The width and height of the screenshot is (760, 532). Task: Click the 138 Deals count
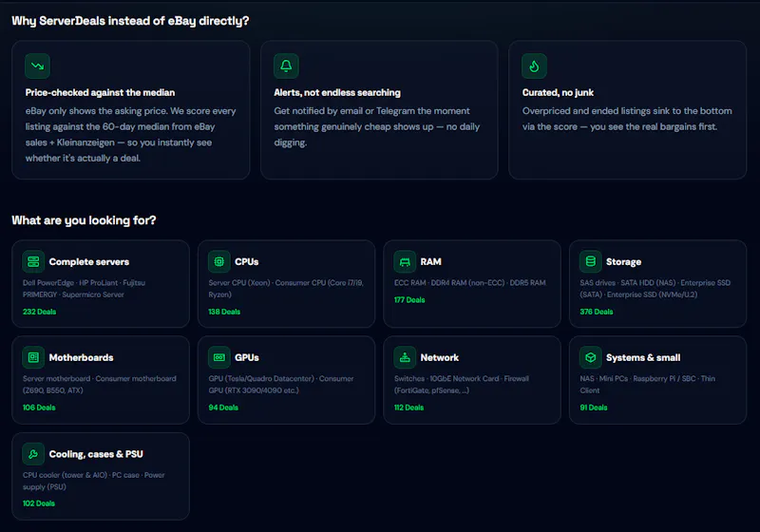click(224, 312)
